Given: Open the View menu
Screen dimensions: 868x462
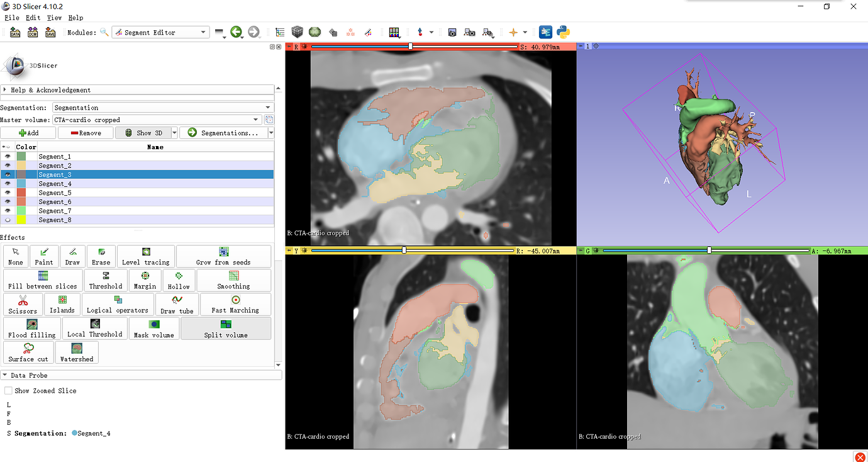Looking at the screenshot, I should (54, 18).
